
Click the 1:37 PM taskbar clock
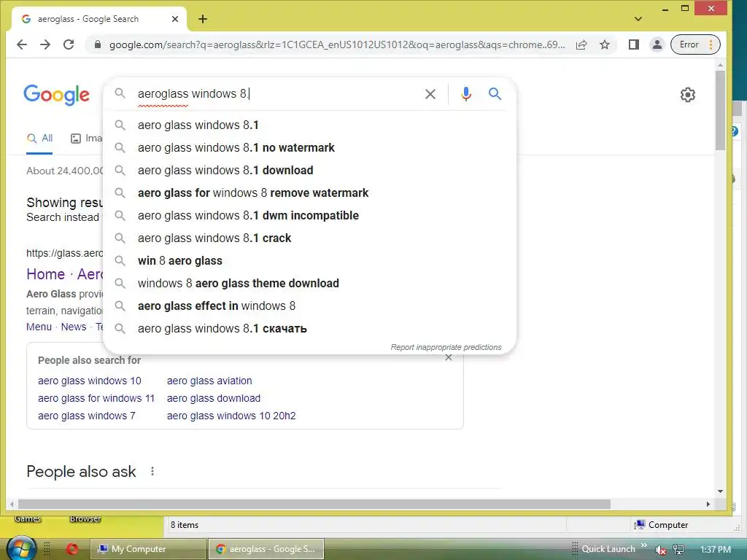tap(715, 550)
